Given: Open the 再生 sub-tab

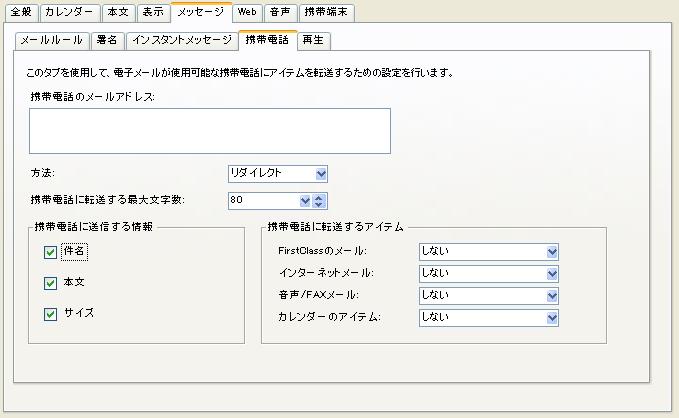Looking at the screenshot, I should coord(314,41).
